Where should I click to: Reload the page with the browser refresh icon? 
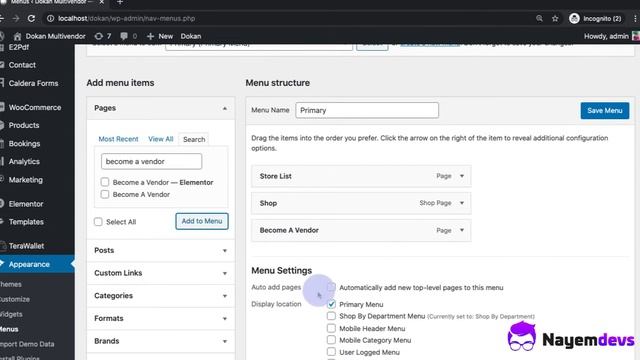[31, 18]
